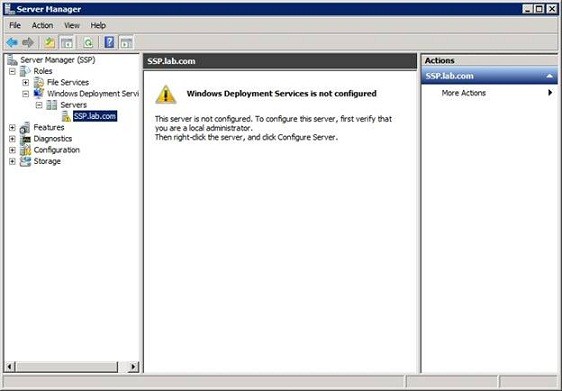This screenshot has height=391, width=562.
Task: Expand the Diagnostics tree node
Action: 13,139
